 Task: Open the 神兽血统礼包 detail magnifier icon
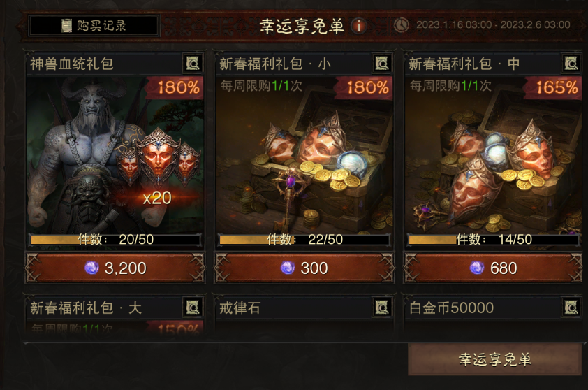click(x=193, y=64)
